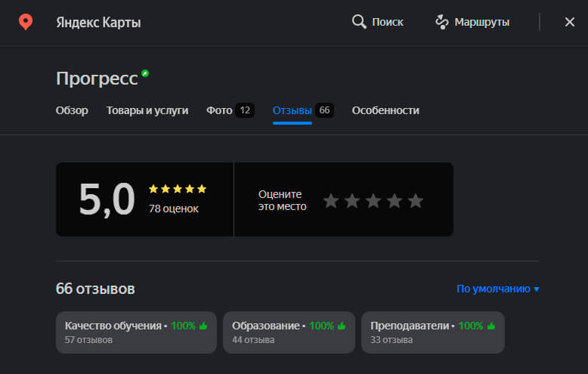Close the panel with X button
Viewport: 588px width, 374px height.
pos(570,22)
